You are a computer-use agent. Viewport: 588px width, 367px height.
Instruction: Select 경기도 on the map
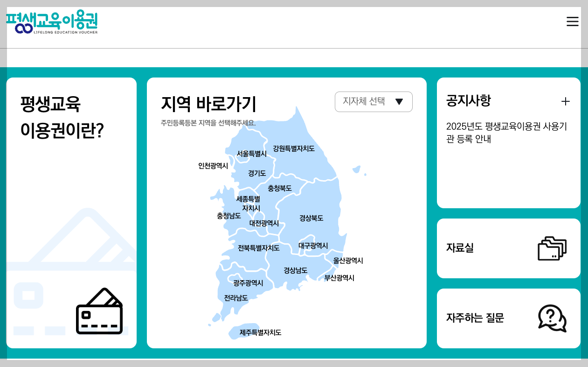tap(257, 172)
